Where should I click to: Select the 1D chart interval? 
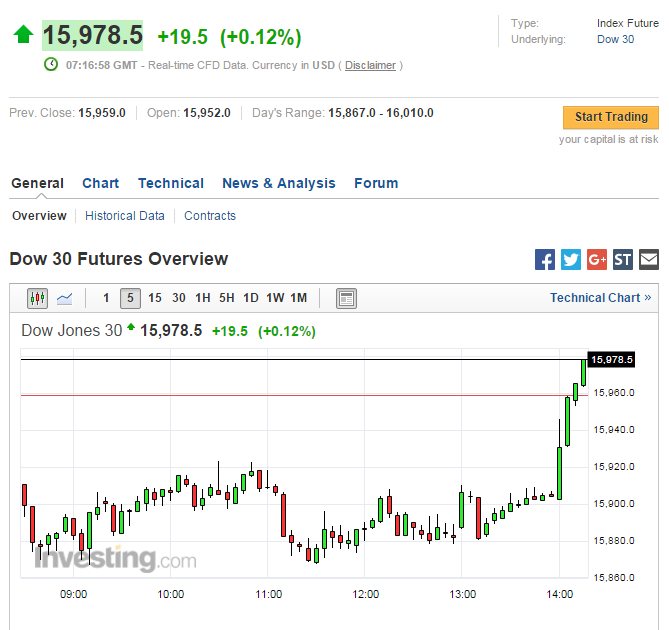(x=251, y=298)
